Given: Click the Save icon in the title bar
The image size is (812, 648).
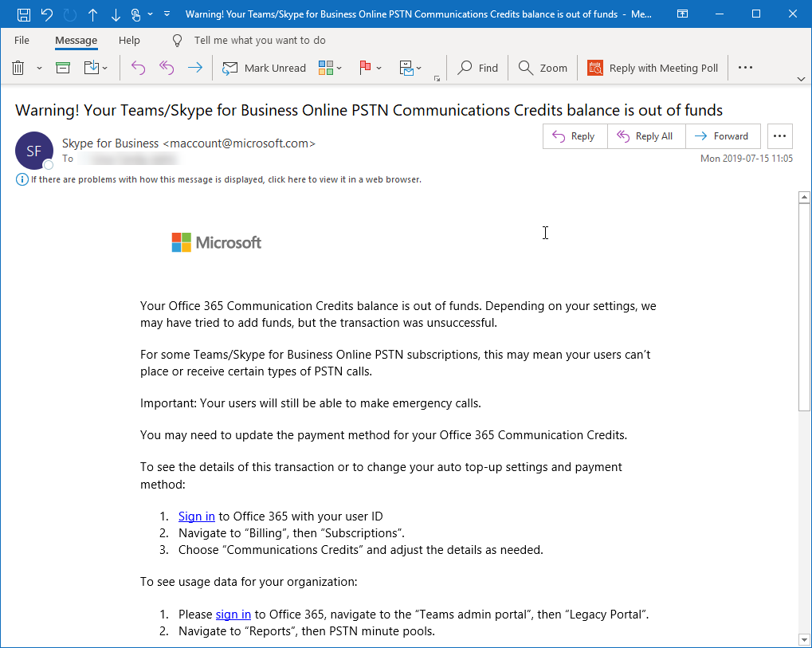Looking at the screenshot, I should (x=24, y=14).
